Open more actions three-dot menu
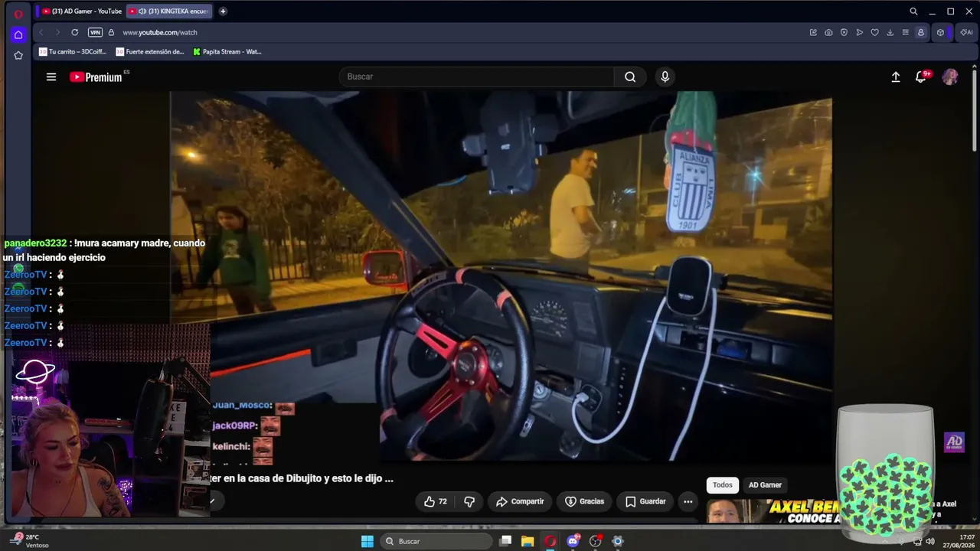980x551 pixels. pos(688,501)
